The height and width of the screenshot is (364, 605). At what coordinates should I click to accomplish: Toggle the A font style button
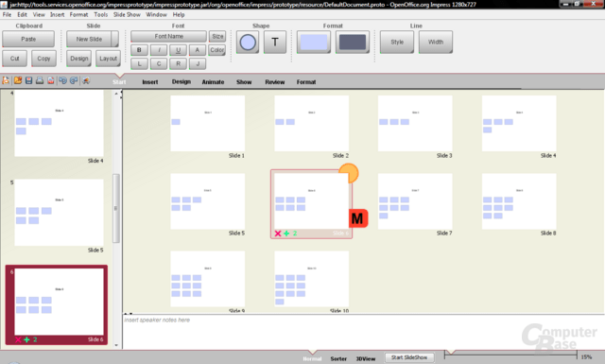[x=198, y=50]
